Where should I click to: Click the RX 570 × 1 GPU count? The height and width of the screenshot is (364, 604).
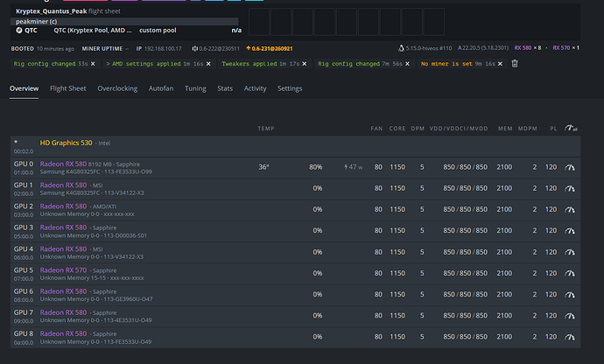coord(565,48)
